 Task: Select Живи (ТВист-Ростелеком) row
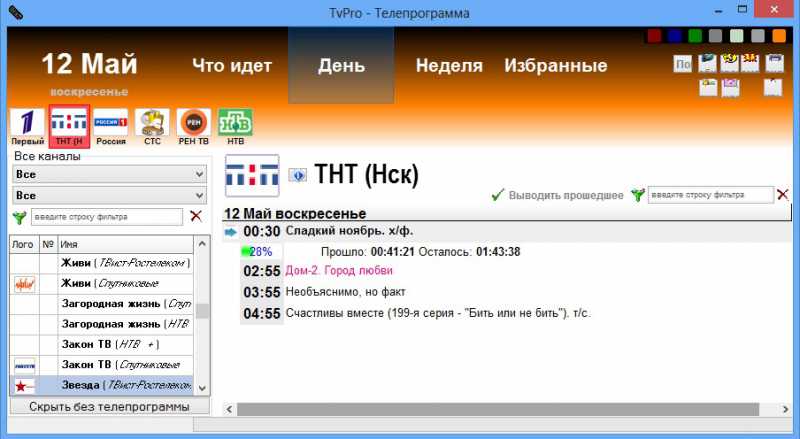click(x=102, y=263)
